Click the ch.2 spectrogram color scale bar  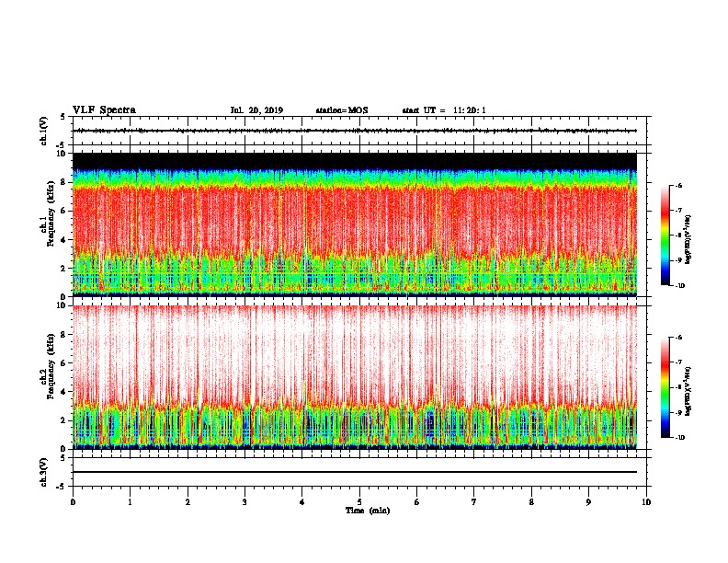(665, 387)
